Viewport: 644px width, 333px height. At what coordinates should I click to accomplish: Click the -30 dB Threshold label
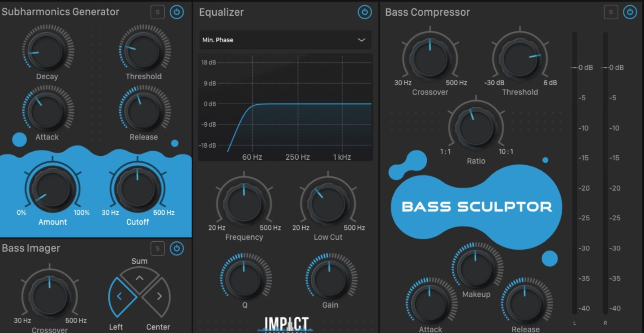(x=494, y=83)
